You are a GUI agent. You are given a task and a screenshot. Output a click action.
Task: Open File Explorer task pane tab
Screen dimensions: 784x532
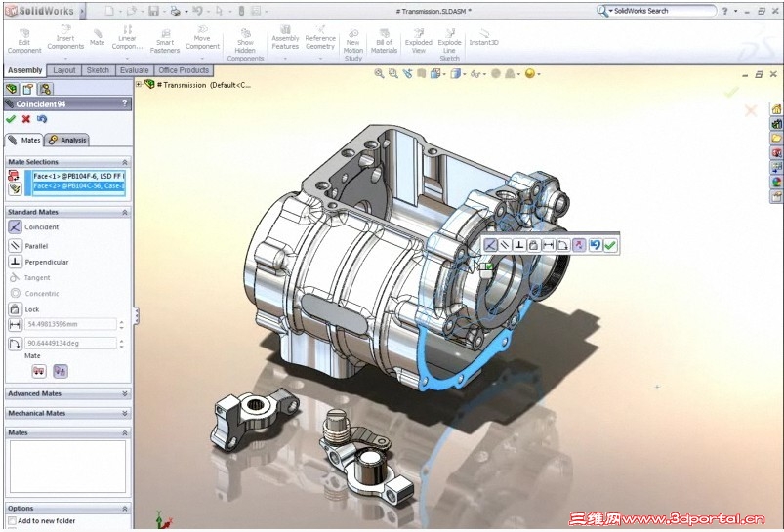coord(776,138)
